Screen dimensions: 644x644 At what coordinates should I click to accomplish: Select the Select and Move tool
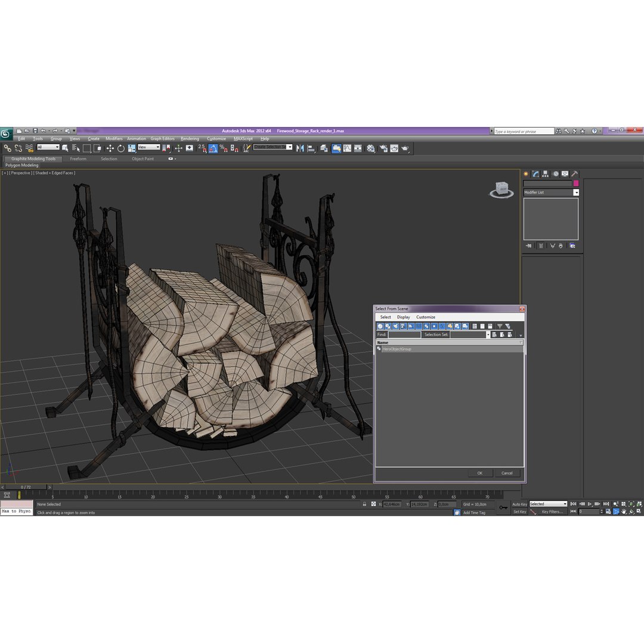coord(110,148)
